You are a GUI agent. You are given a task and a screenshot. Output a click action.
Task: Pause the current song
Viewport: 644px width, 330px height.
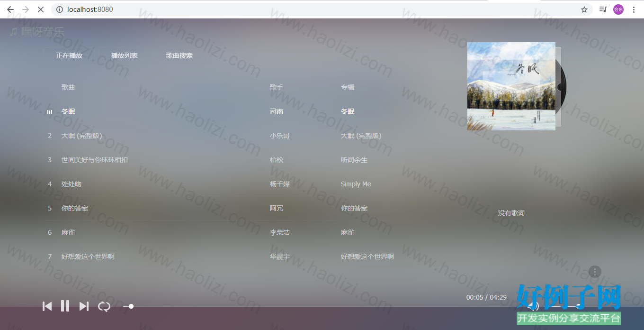coord(65,306)
